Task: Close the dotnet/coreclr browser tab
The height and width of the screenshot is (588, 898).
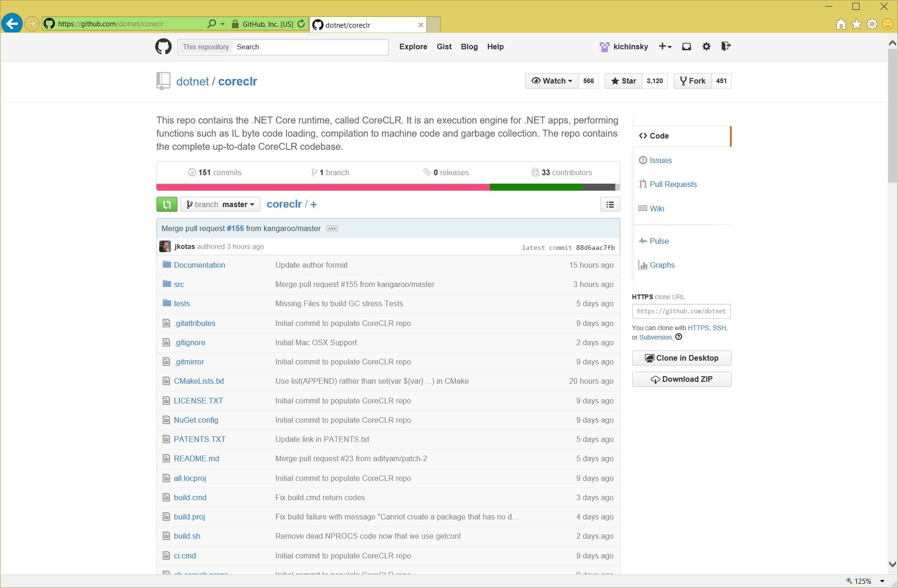Action: pos(421,25)
